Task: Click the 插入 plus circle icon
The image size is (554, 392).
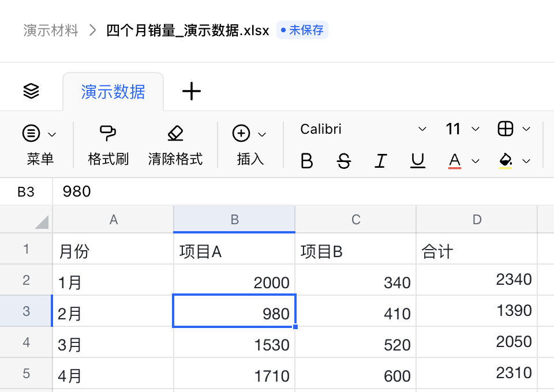Action: [x=241, y=133]
